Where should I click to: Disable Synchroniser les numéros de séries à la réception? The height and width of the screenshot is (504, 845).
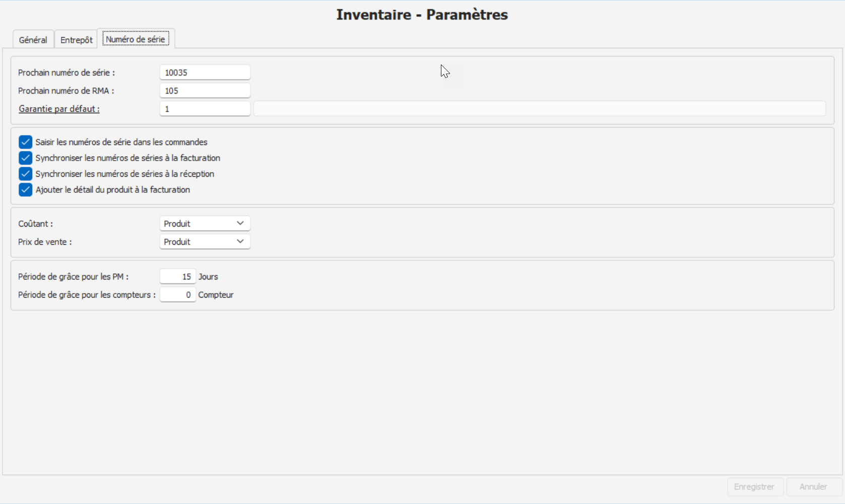pos(25,174)
